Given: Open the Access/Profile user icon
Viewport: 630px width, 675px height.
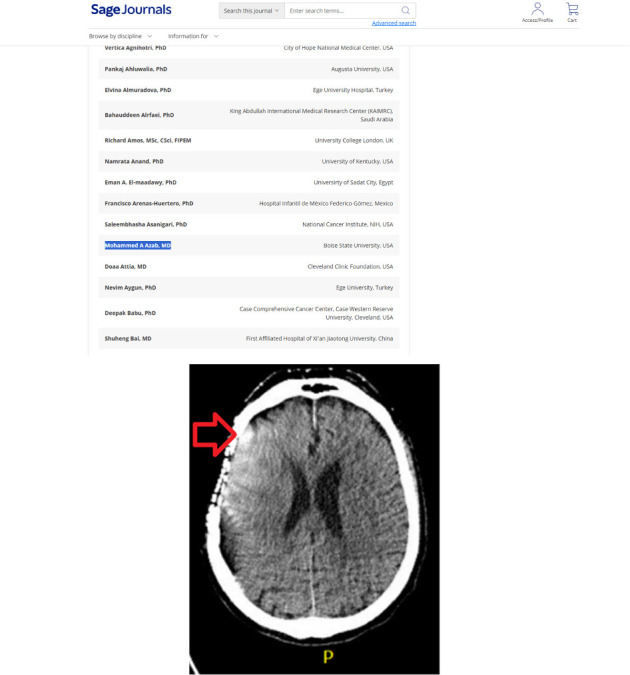Looking at the screenshot, I should [537, 10].
